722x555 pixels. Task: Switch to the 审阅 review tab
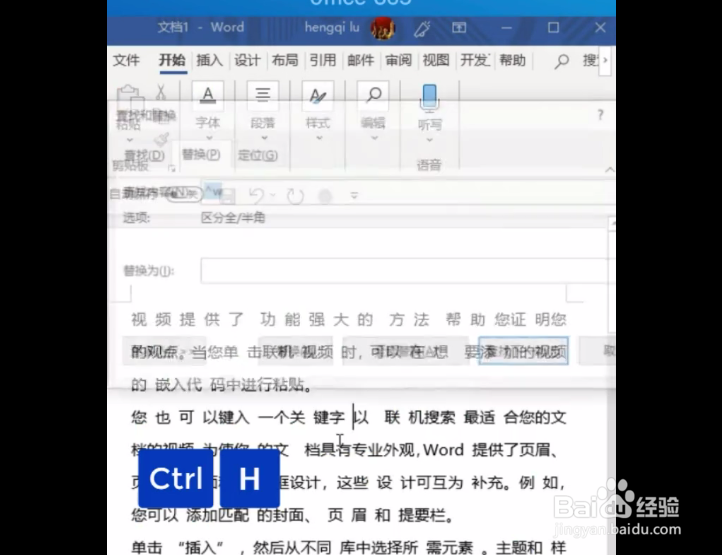398,60
